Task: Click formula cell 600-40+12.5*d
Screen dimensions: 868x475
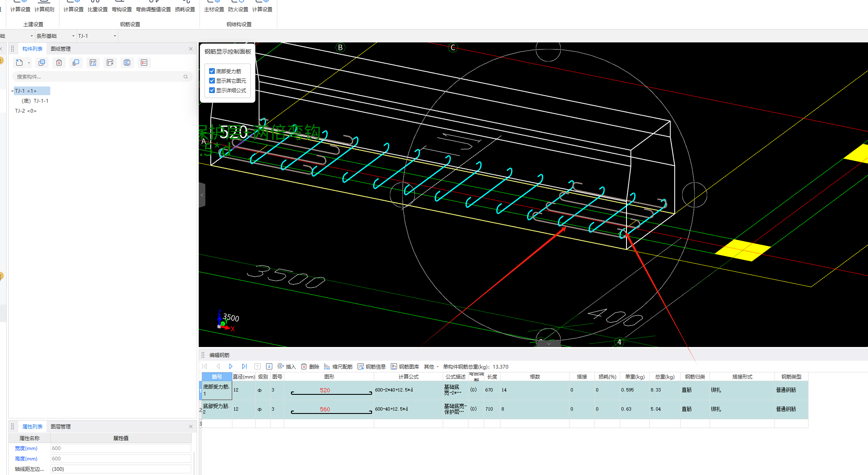Action: pyautogui.click(x=408, y=409)
